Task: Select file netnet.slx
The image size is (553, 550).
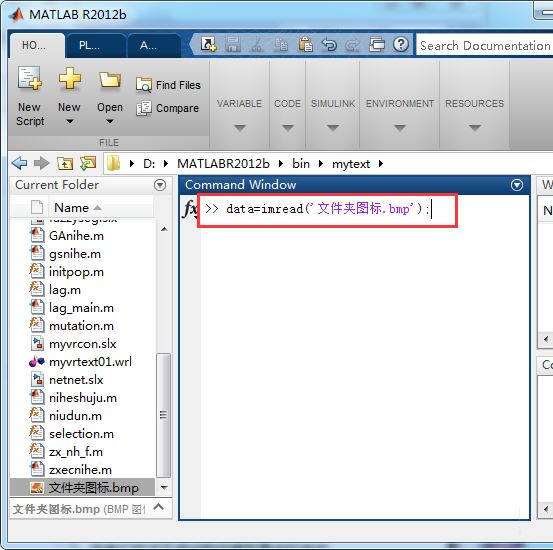Action: pos(76,380)
